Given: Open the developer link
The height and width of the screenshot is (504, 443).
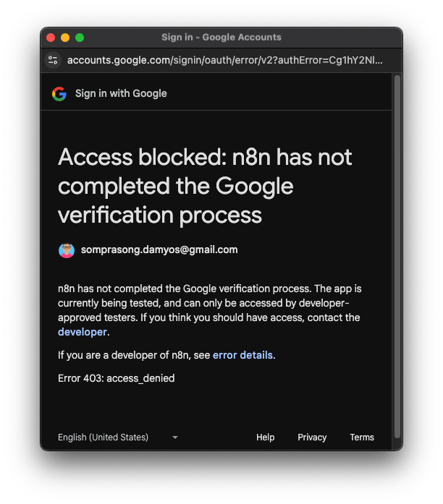Looking at the screenshot, I should coord(83,332).
